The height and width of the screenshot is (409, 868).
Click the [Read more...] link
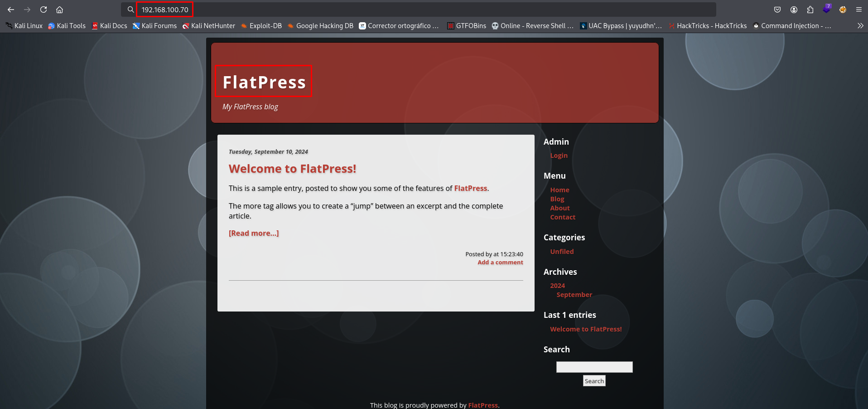(254, 233)
